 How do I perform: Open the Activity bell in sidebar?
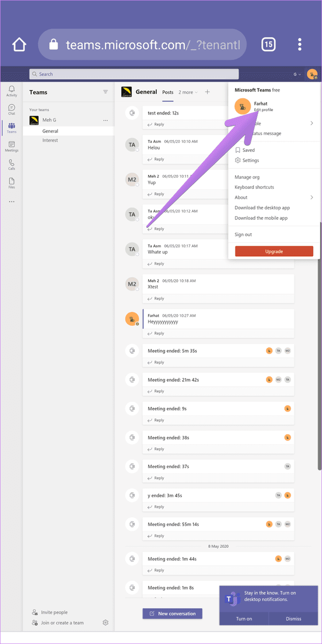[x=11, y=91]
